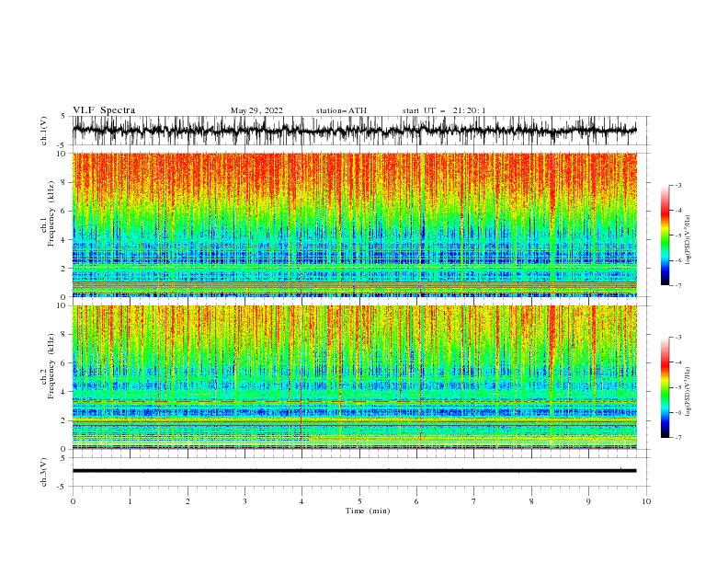Click inside the ch.2 spectrogram panel
The width and height of the screenshot is (728, 563).
pyautogui.click(x=354, y=377)
